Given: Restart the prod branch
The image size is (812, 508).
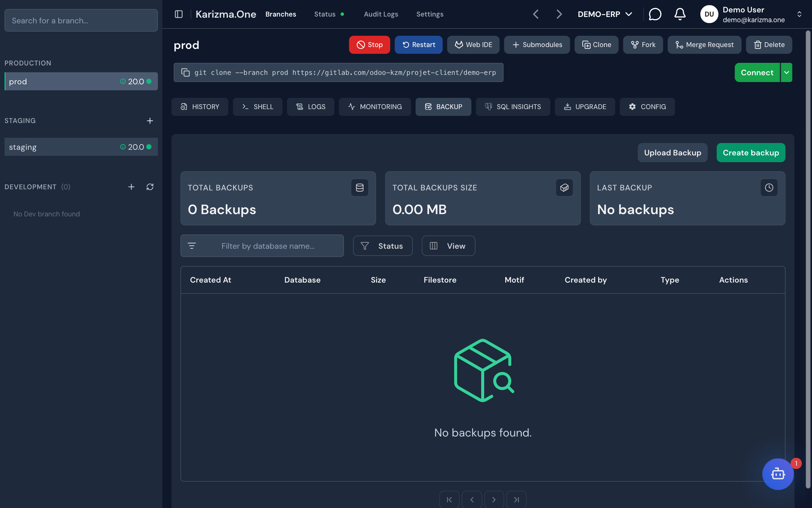Looking at the screenshot, I should point(418,45).
